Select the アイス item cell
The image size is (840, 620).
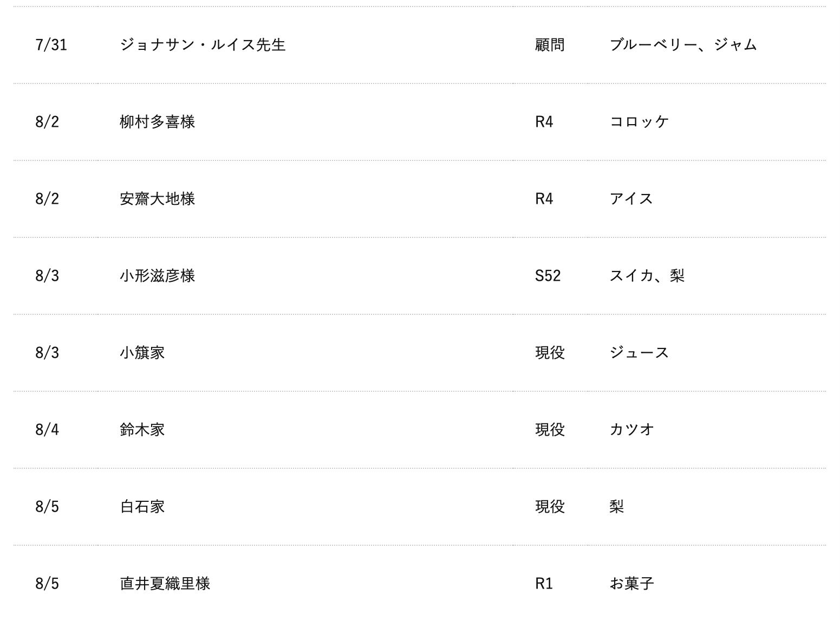coord(631,199)
